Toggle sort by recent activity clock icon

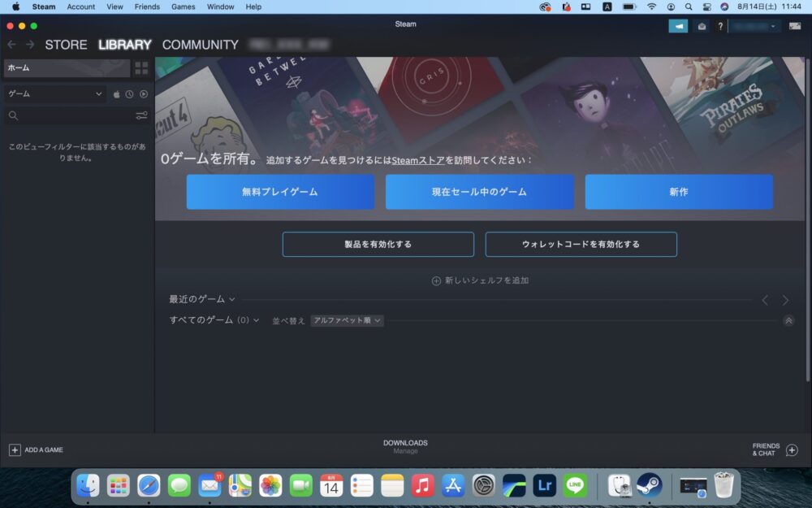pos(129,93)
